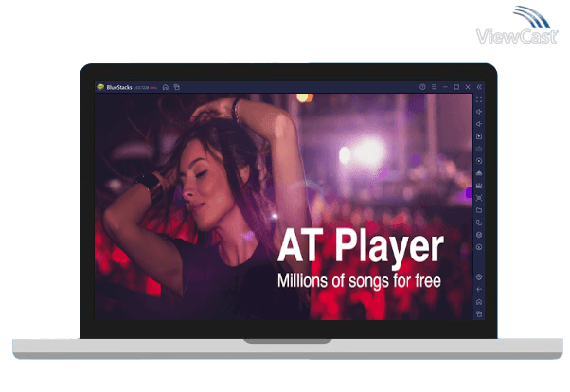Image resolution: width=570 pixels, height=392 pixels.
Task: Click the circular play icon in sidebar
Action: pyautogui.click(x=479, y=161)
